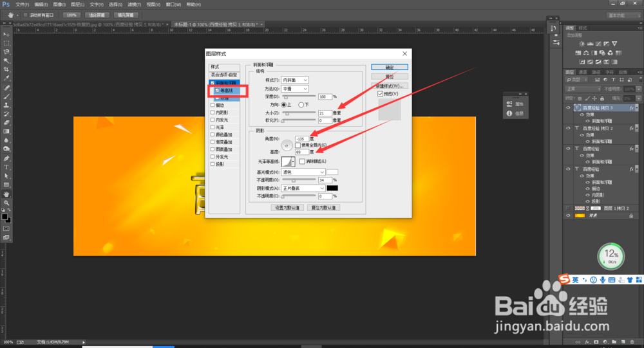Click the 复位为默认值 button
The width and height of the screenshot is (644, 348).
click(323, 208)
